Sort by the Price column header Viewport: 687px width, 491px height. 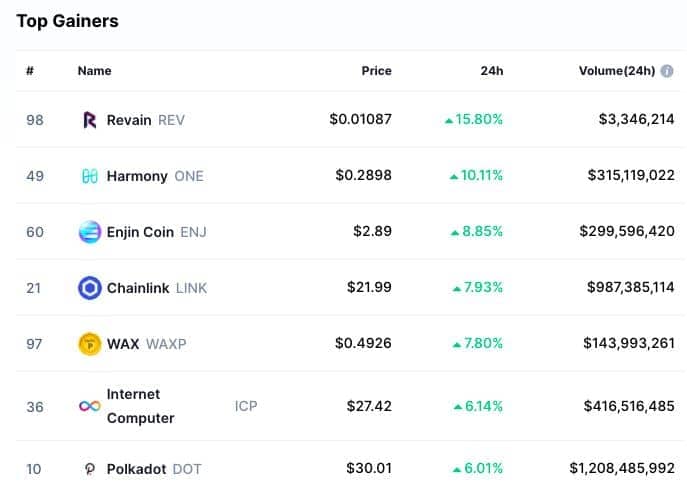[376, 71]
